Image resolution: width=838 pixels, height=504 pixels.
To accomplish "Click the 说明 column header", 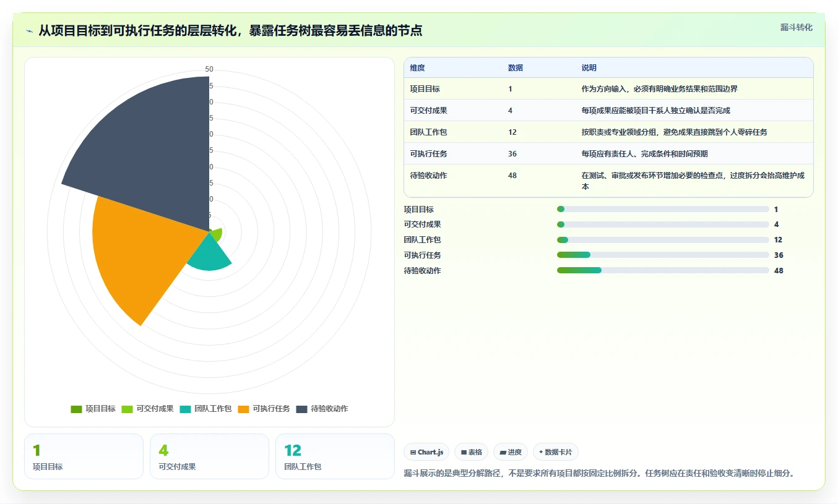I will [589, 68].
